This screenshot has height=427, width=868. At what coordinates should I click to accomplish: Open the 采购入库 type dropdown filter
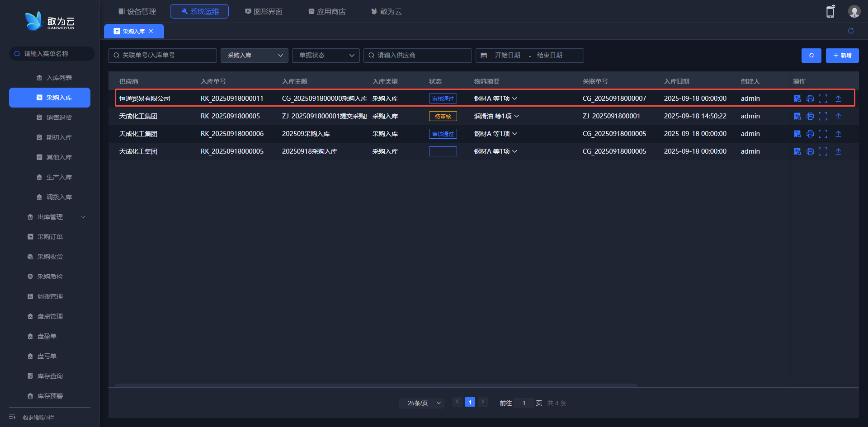pos(254,56)
